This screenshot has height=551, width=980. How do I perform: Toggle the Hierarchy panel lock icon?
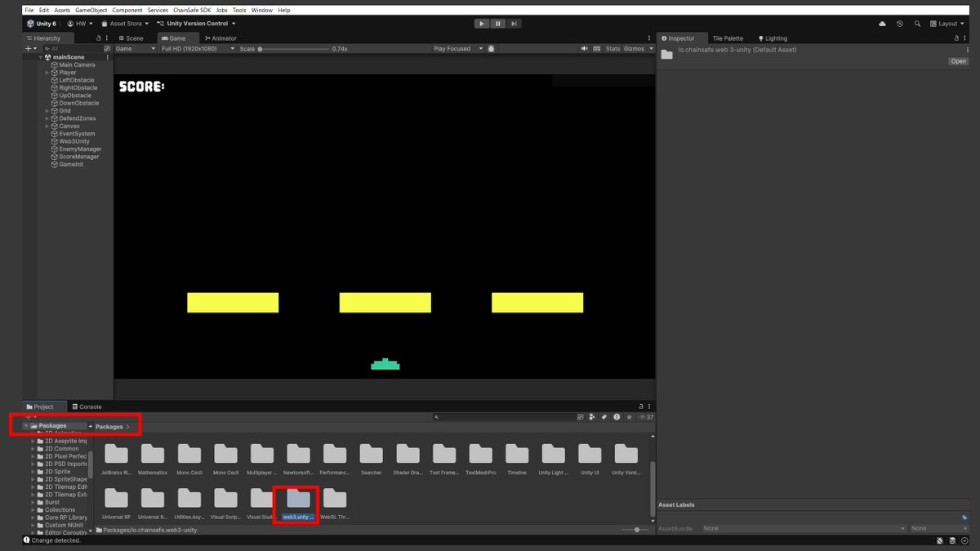[99, 38]
